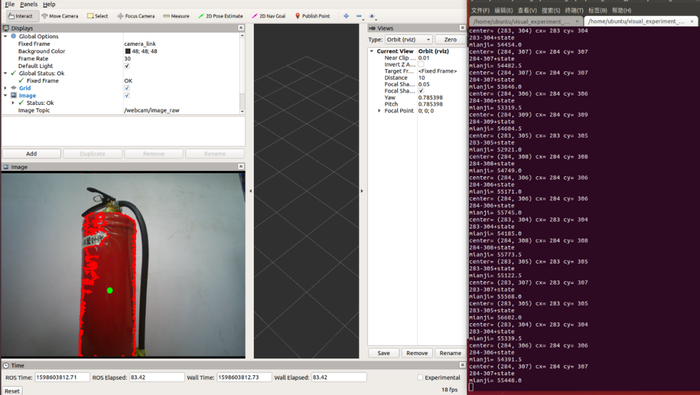Collapse the Global Options tree node

coord(5,36)
